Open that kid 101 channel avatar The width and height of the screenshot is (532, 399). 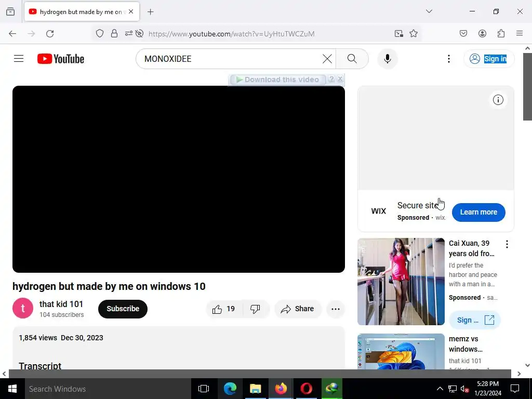point(23,308)
